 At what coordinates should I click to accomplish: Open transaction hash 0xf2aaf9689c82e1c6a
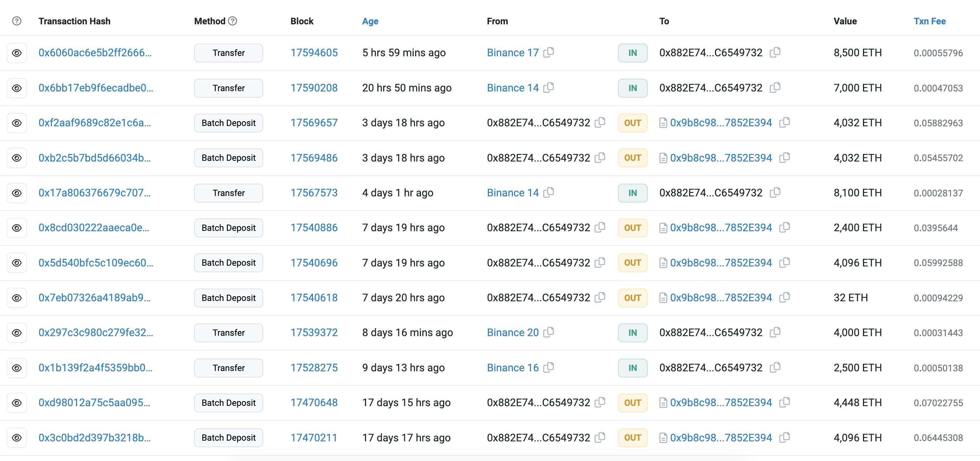(x=95, y=123)
